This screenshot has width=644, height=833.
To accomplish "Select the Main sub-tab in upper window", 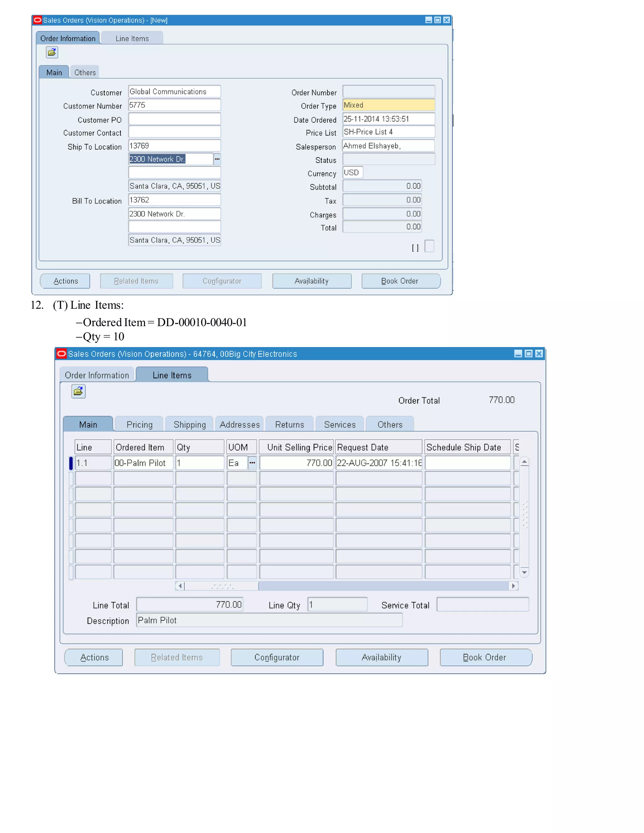I will pyautogui.click(x=54, y=73).
